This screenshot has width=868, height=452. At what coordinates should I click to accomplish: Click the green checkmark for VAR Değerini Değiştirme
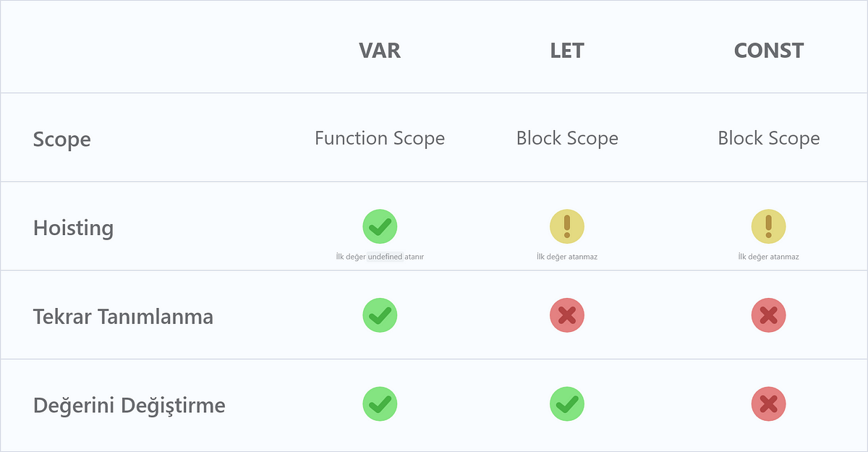380,404
